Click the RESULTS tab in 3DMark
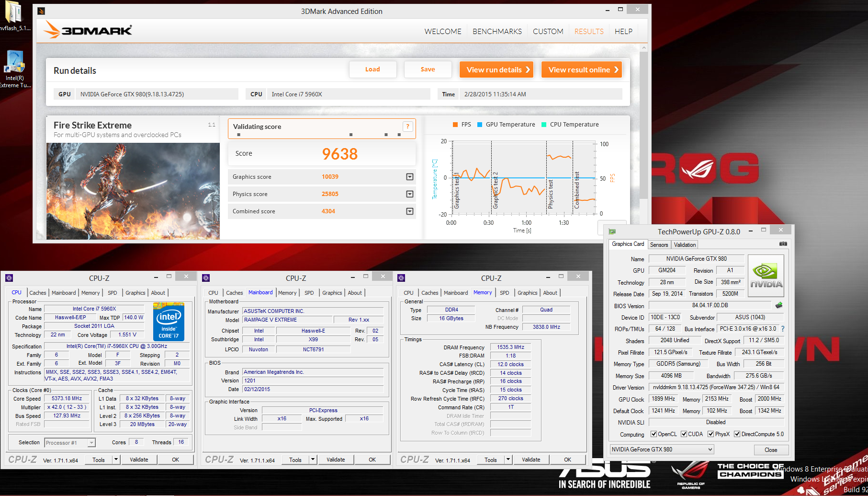The image size is (868, 496). (589, 31)
